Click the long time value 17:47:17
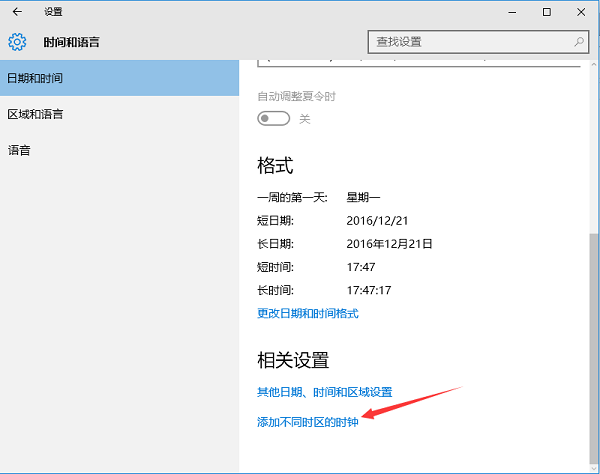The height and width of the screenshot is (474, 600). 369,290
